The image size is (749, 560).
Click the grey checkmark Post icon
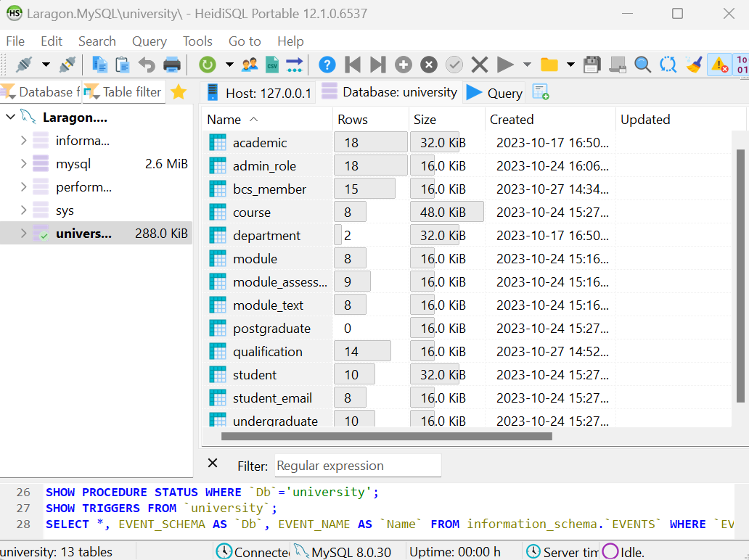(454, 64)
